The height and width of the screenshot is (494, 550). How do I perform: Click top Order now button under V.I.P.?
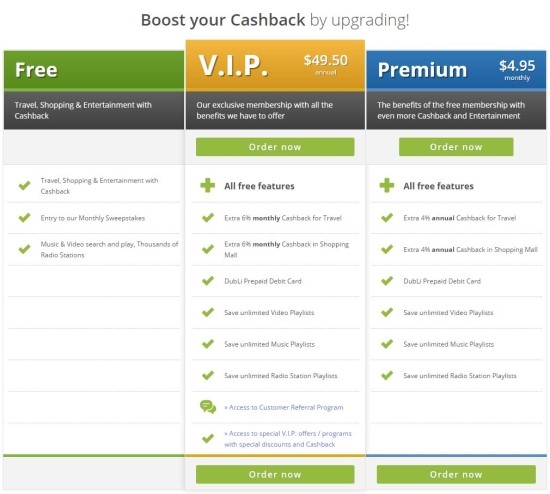tap(275, 147)
